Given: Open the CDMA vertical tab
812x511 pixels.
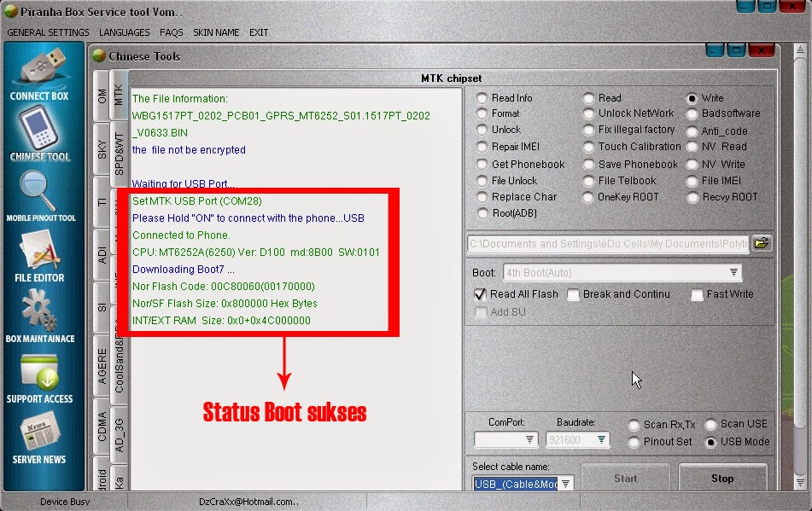Looking at the screenshot, I should [102, 427].
